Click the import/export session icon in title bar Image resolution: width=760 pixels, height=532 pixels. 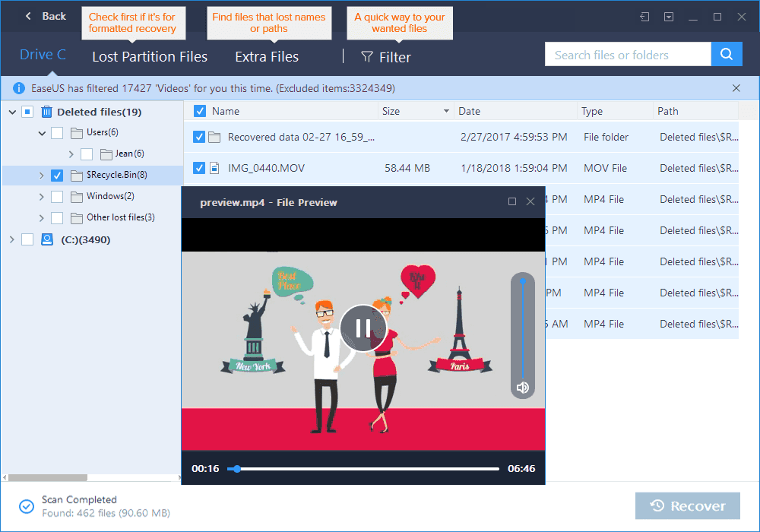(644, 17)
